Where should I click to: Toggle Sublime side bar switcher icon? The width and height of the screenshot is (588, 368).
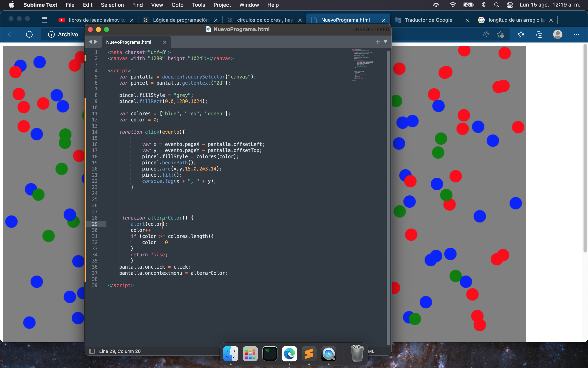coord(92,351)
